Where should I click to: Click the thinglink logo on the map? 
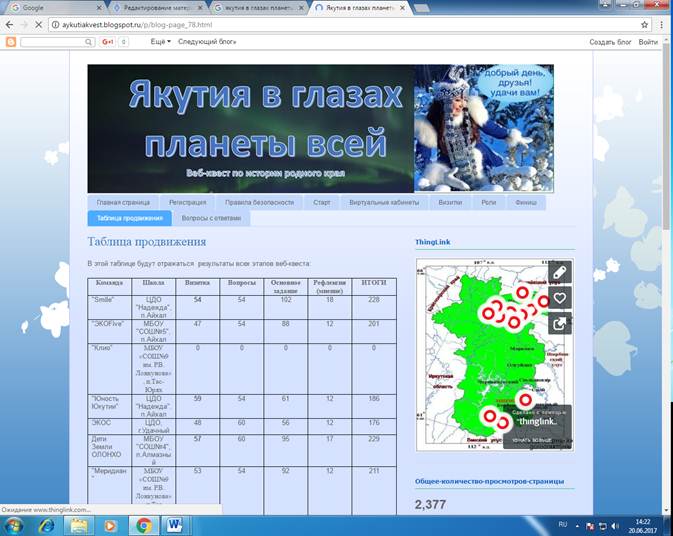tap(537, 421)
